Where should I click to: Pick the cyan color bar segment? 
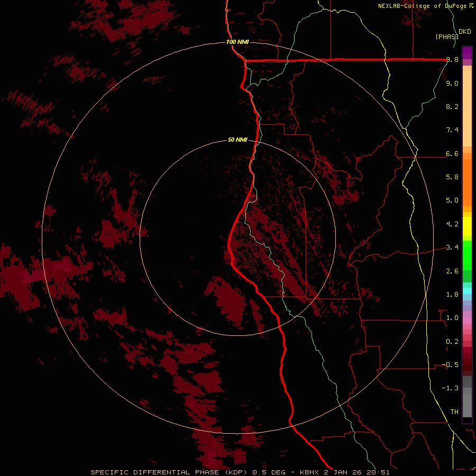[x=467, y=291]
